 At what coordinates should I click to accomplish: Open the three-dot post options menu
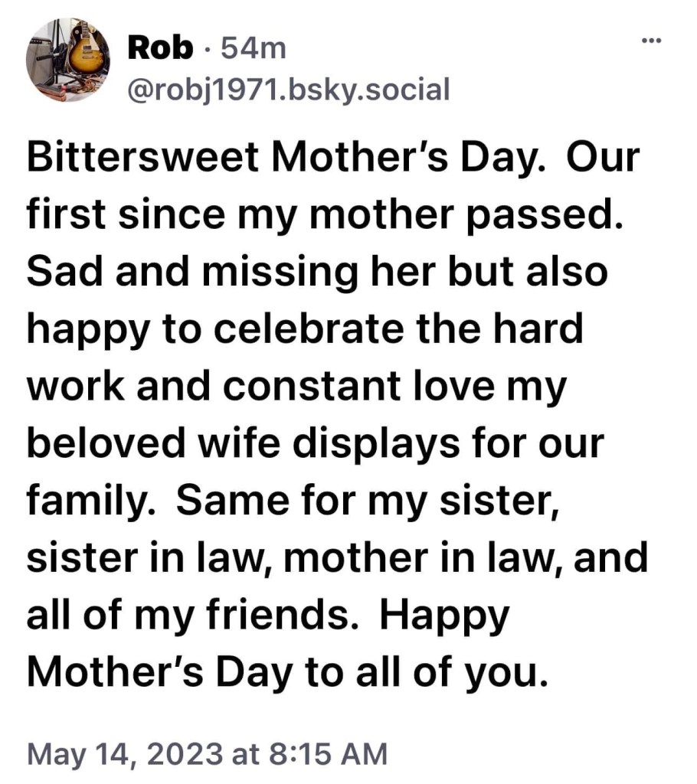point(650,40)
